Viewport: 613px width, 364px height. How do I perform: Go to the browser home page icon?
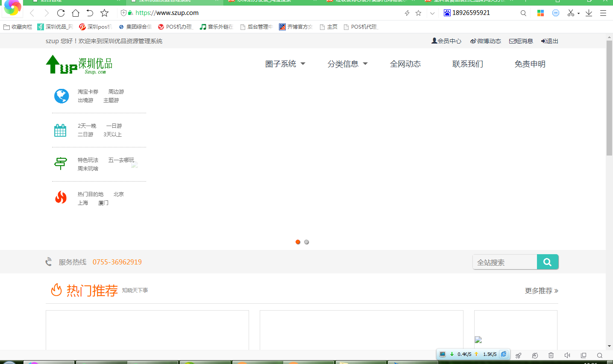tap(76, 13)
